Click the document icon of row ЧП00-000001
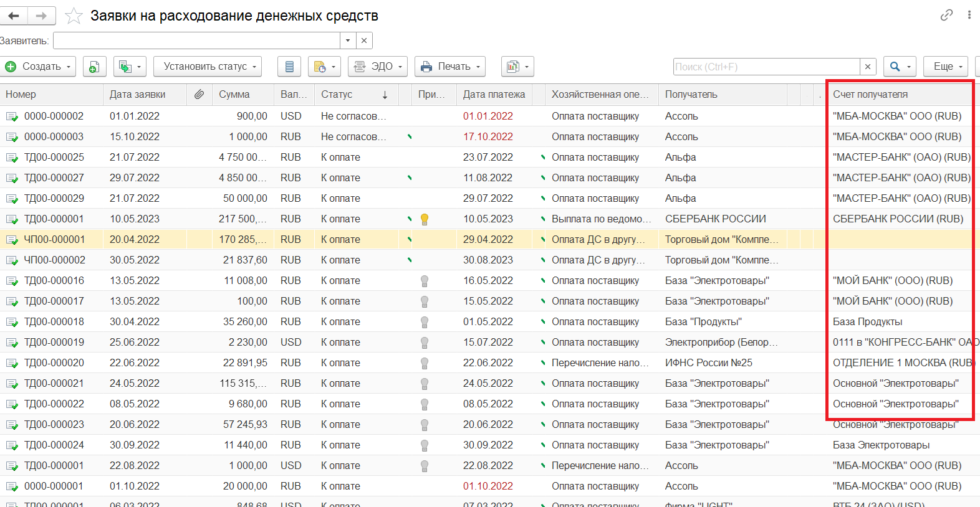 point(12,240)
